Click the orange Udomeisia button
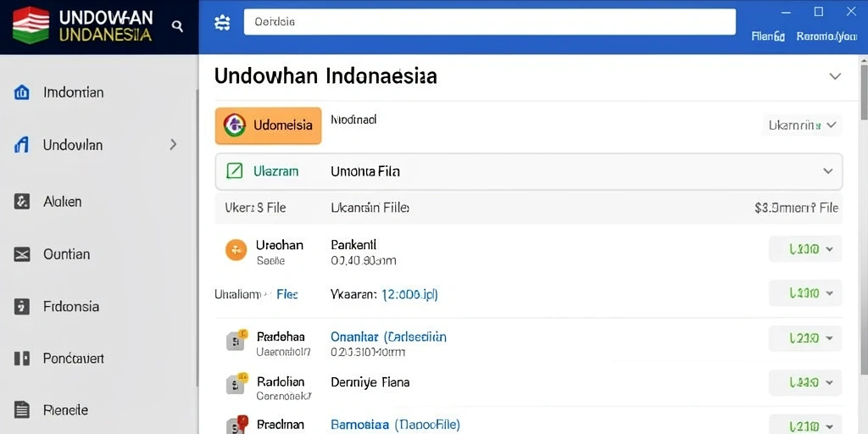The width and height of the screenshot is (868, 434). pos(268,125)
